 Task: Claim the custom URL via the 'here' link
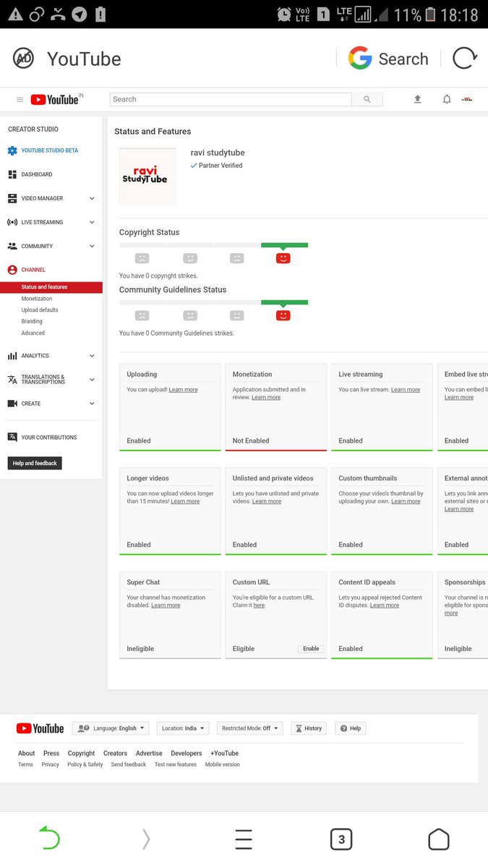(x=259, y=605)
